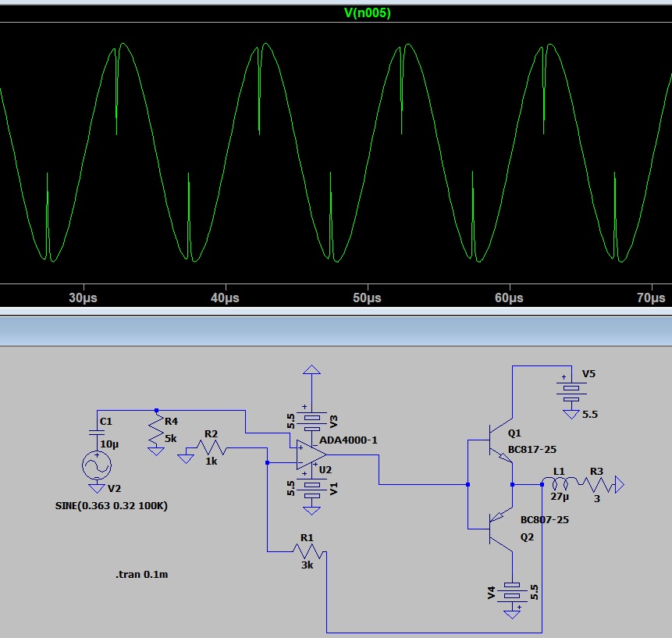672x638 pixels.
Task: Select the V2 sine voltage source symbol
Action: pyautogui.click(x=97, y=465)
